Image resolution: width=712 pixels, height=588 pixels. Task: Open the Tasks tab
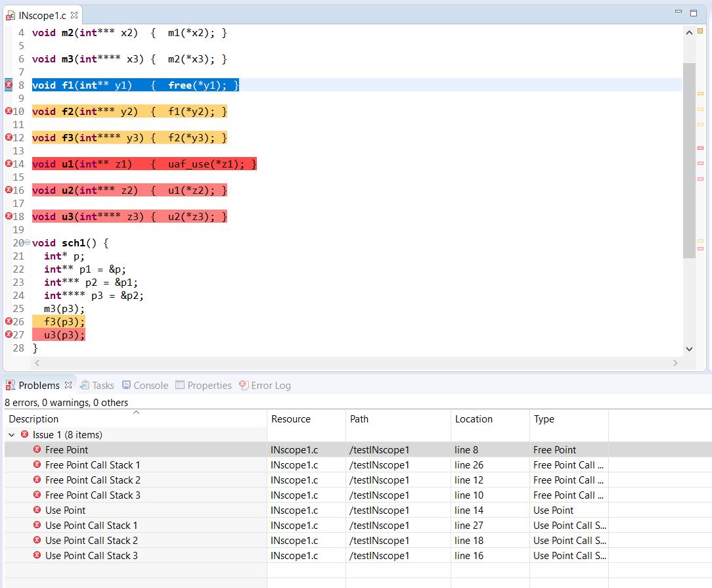pyautogui.click(x=97, y=386)
